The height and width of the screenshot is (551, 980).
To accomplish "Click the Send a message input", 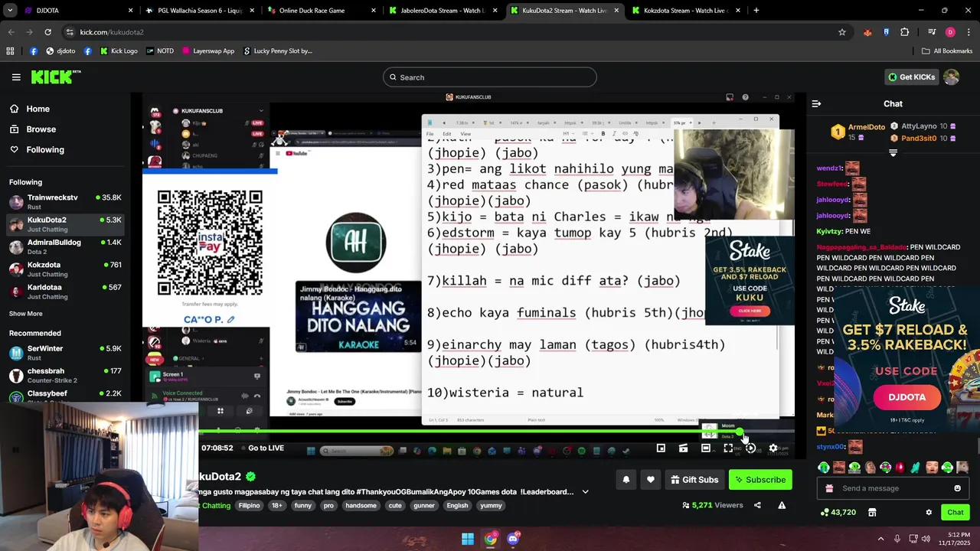I will [x=892, y=488].
